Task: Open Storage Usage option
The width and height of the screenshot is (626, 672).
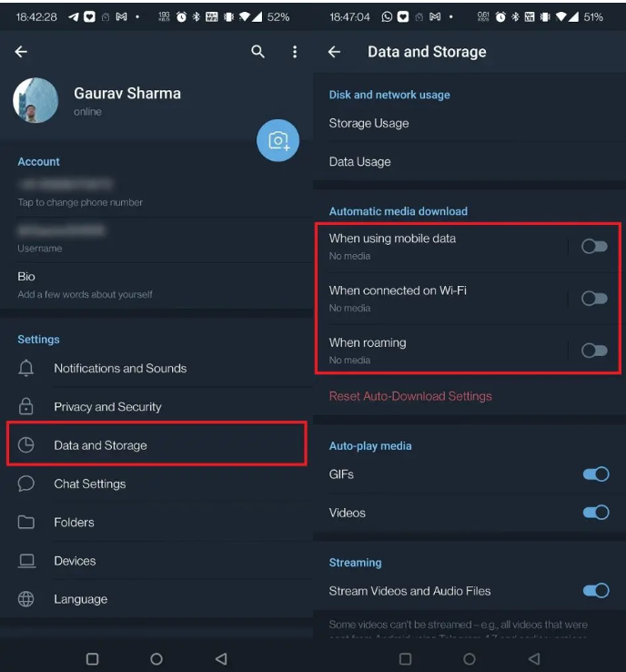Action: pyautogui.click(x=369, y=123)
